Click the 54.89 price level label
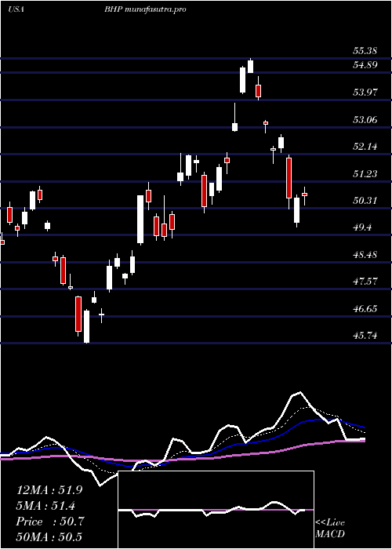Screen dimensions: 392x549 coord(365,65)
